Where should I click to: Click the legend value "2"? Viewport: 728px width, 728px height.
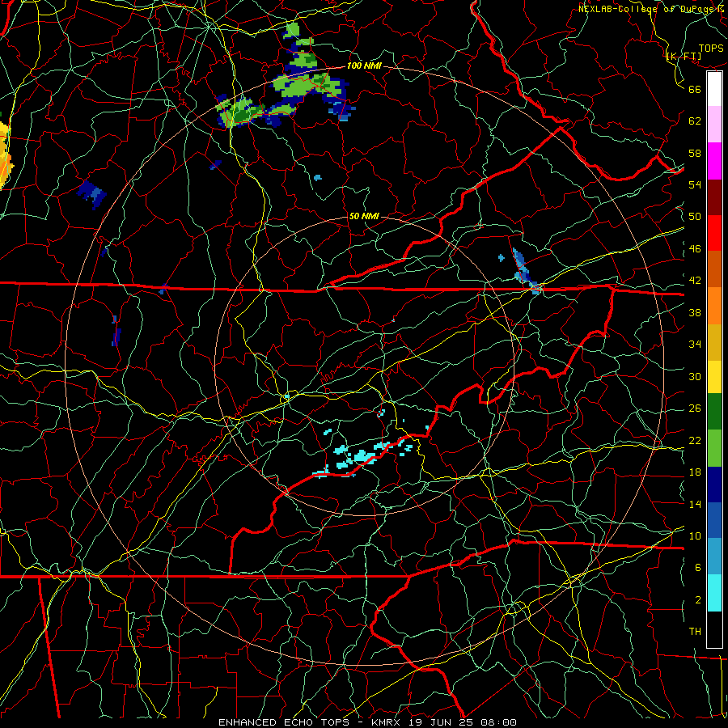tap(697, 600)
